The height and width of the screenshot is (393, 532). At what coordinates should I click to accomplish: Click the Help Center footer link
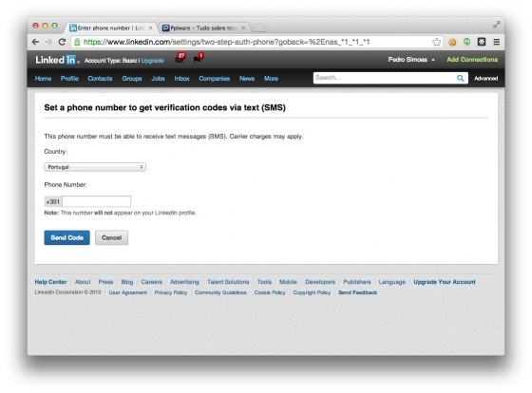pyautogui.click(x=51, y=282)
